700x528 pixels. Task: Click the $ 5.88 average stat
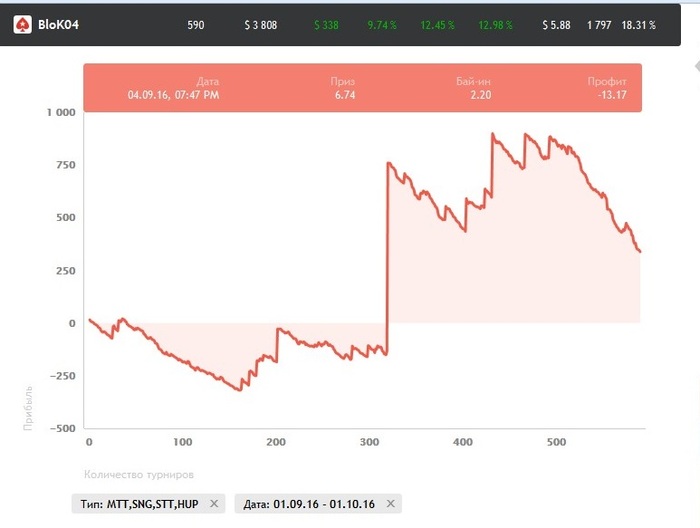pos(556,24)
